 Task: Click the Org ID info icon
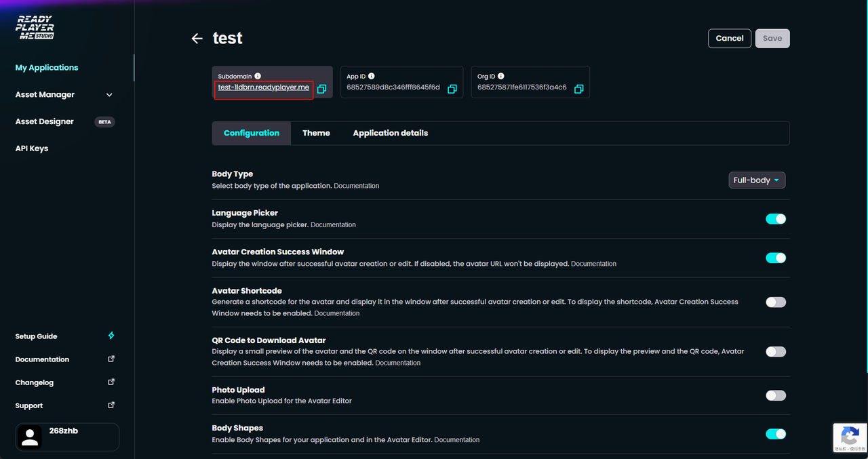[x=500, y=77]
